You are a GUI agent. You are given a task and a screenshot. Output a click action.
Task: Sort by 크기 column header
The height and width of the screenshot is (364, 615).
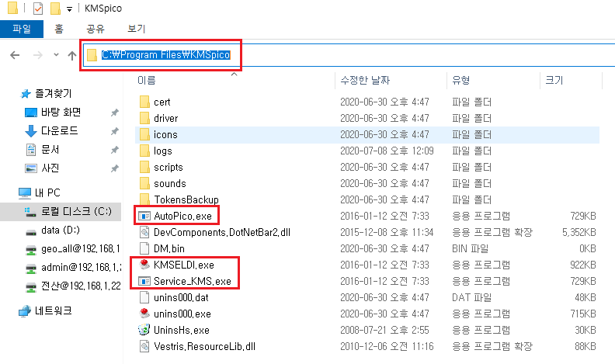pyautogui.click(x=554, y=80)
